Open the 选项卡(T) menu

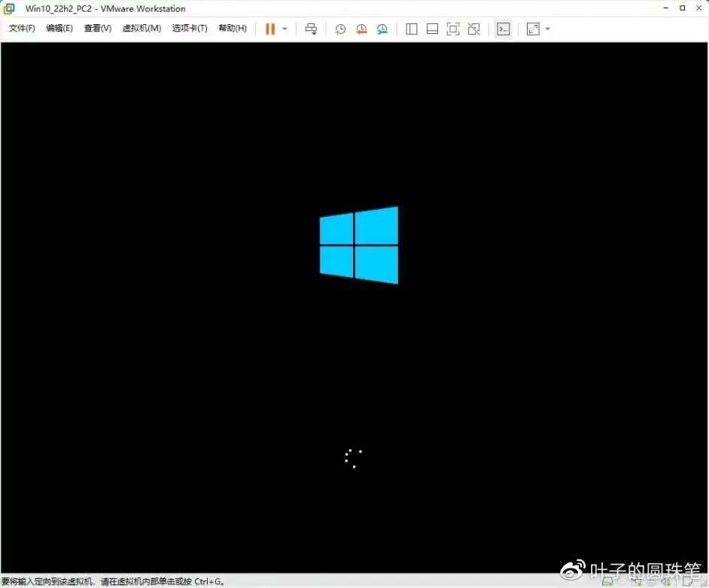190,28
